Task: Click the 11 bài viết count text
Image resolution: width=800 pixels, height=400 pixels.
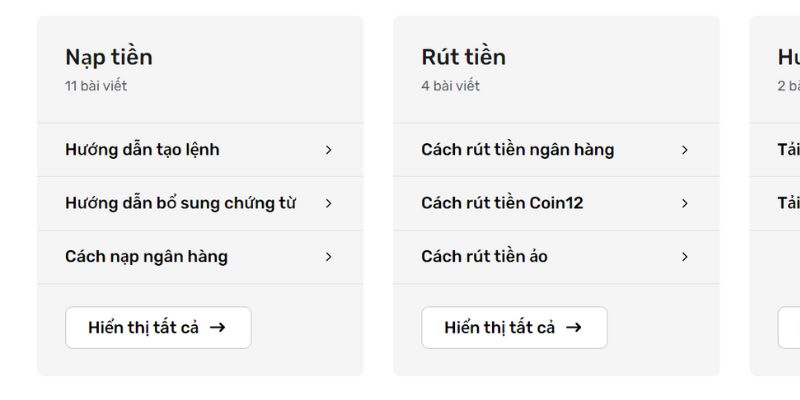Action: [96, 86]
